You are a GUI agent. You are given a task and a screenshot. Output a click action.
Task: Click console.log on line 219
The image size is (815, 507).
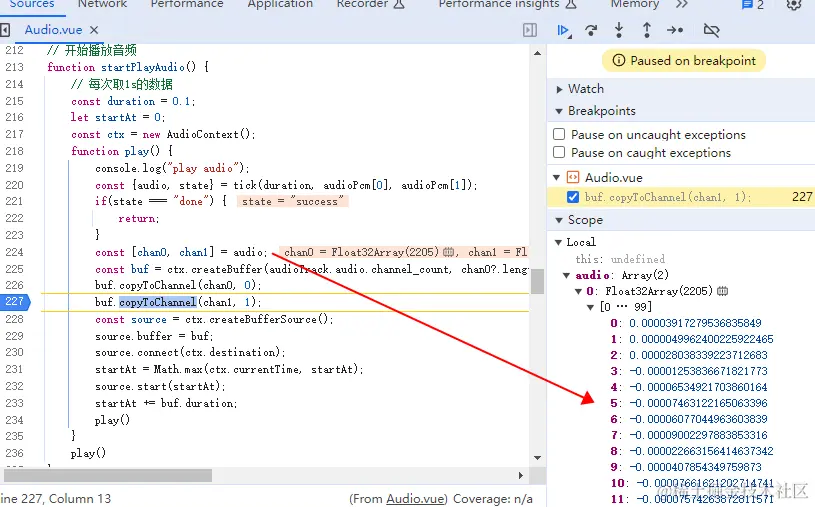[128, 168]
